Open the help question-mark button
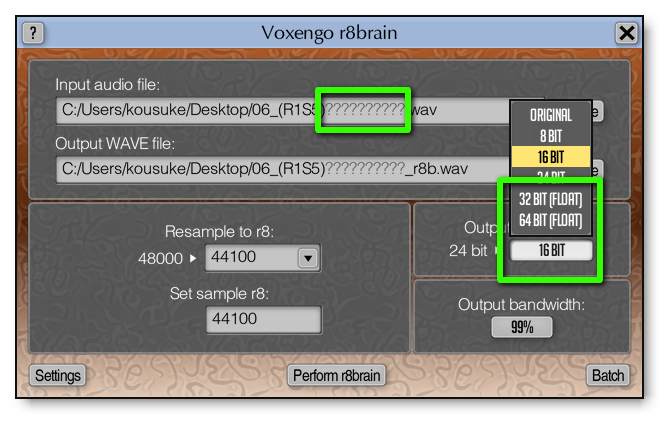This screenshot has height=426, width=671. click(33, 33)
